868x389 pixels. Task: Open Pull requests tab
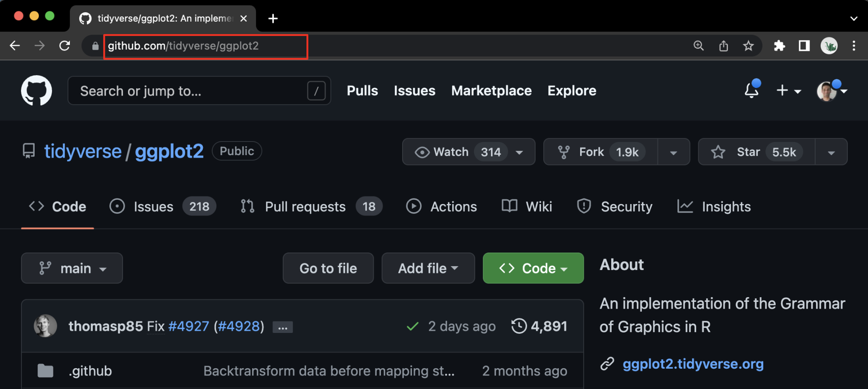(x=312, y=206)
